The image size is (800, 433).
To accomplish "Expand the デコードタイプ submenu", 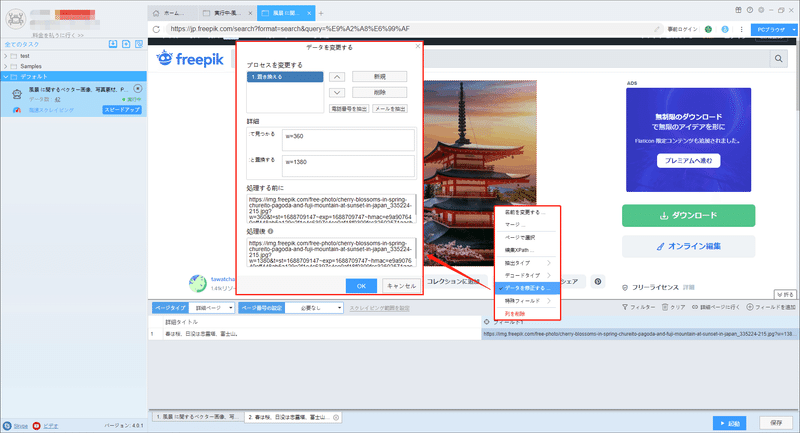I will pyautogui.click(x=528, y=275).
